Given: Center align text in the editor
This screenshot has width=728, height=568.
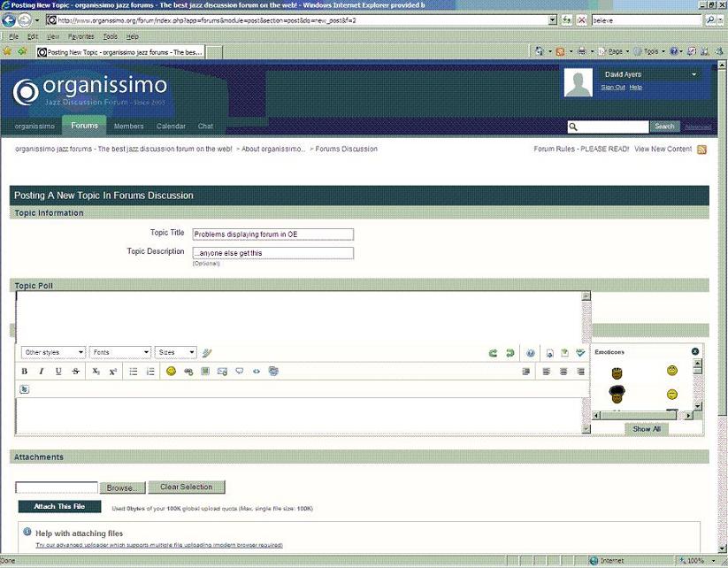Looking at the screenshot, I should (563, 371).
